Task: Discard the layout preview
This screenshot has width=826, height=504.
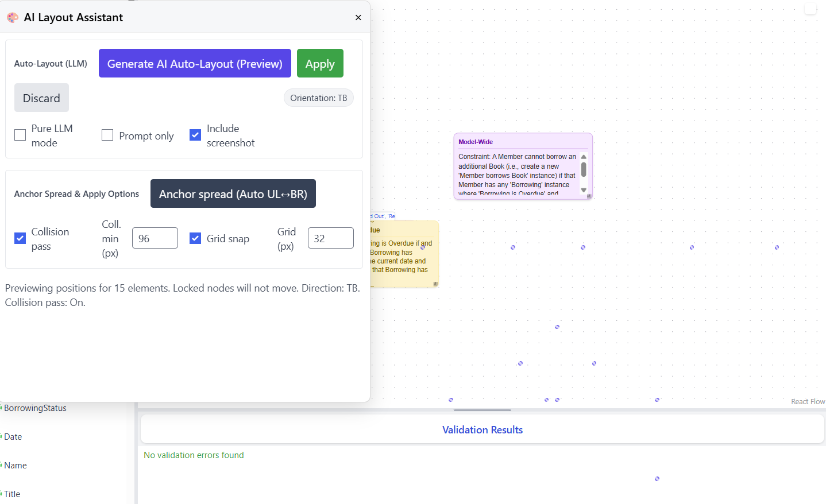Action: pyautogui.click(x=41, y=98)
